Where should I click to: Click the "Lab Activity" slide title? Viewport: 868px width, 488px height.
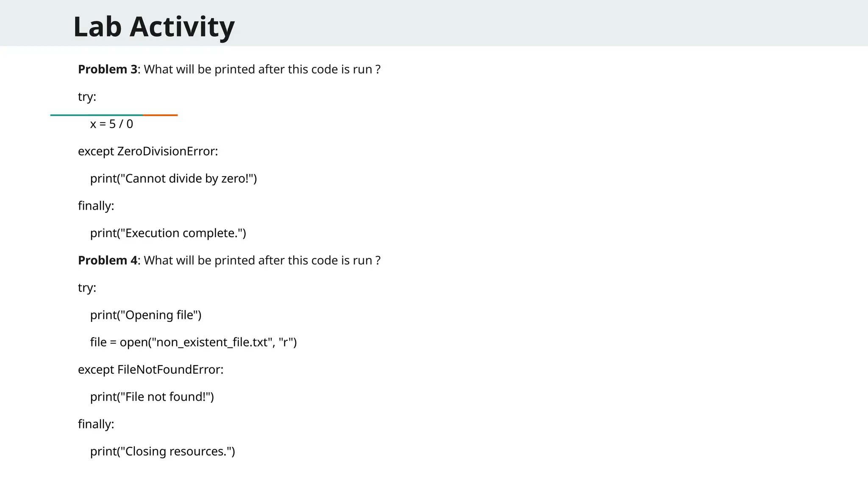click(154, 27)
